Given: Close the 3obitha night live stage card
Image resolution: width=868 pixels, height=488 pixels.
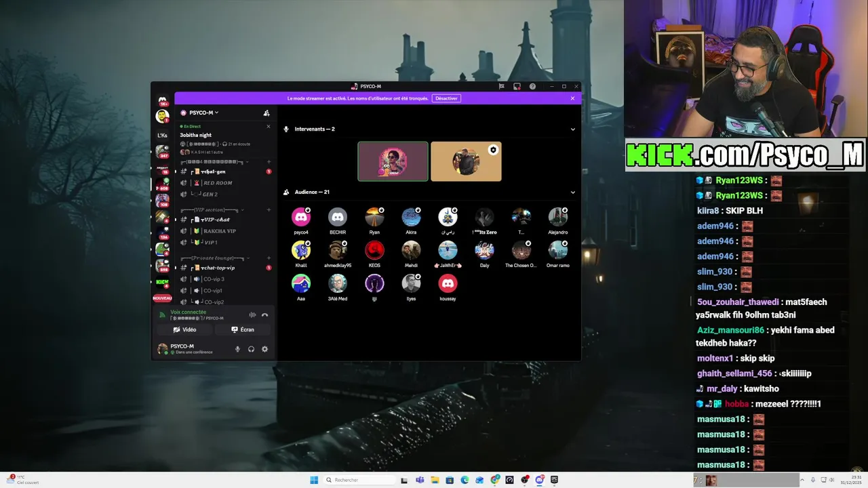Looking at the screenshot, I should (x=268, y=126).
